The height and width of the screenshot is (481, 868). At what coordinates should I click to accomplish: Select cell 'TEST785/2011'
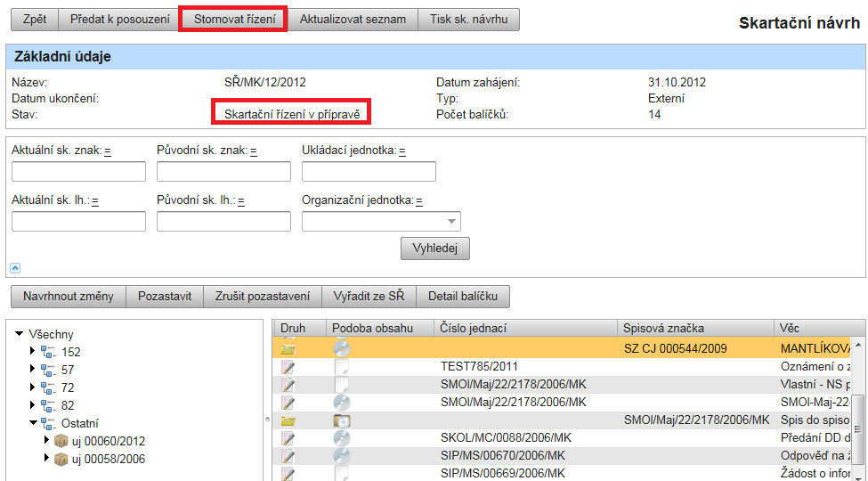(479, 367)
